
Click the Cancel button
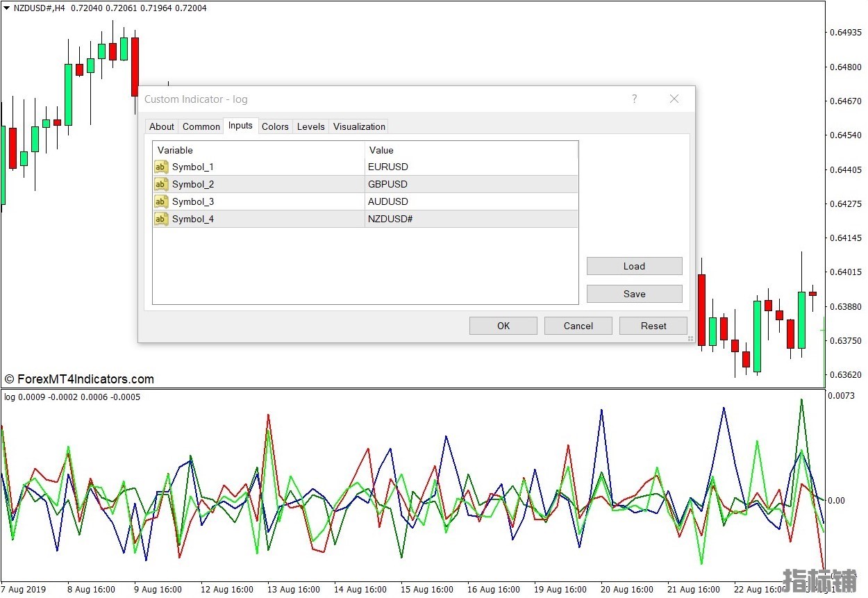click(x=578, y=326)
